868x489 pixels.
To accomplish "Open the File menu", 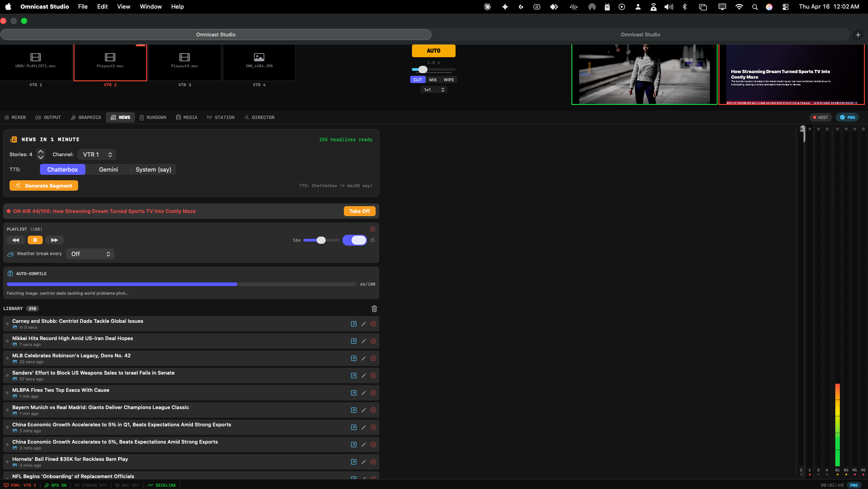I will [83, 7].
